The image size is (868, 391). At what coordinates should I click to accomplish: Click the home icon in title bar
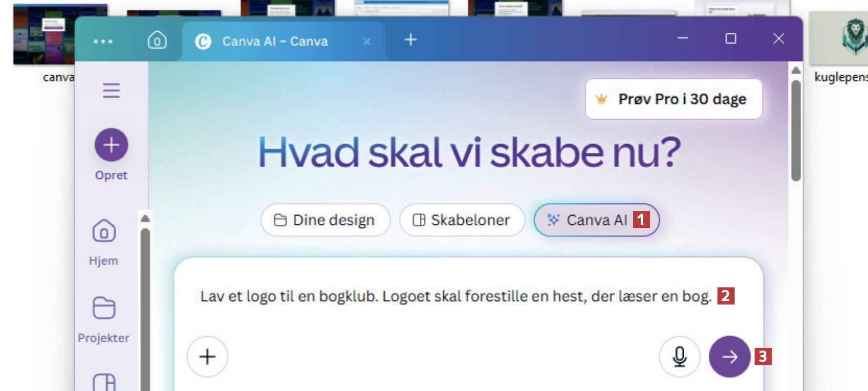tap(157, 40)
